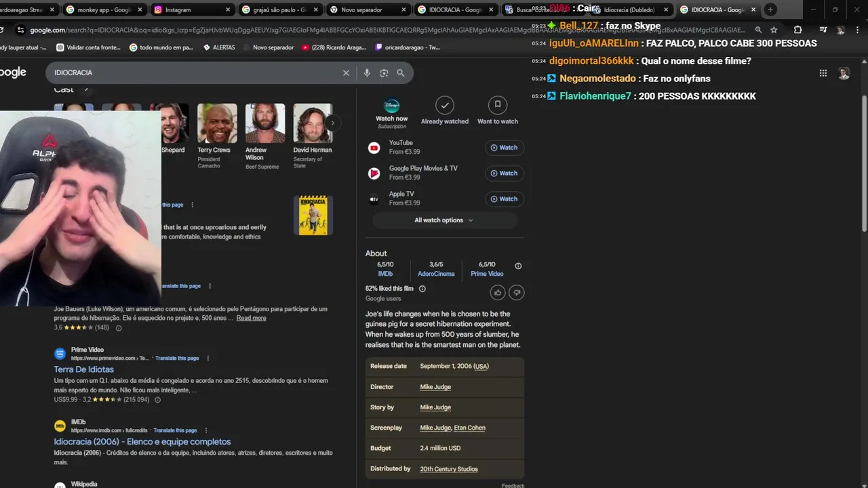Screen dimensions: 868x488
Task: Select Andrew Wilson cast photo
Action: [x=265, y=123]
